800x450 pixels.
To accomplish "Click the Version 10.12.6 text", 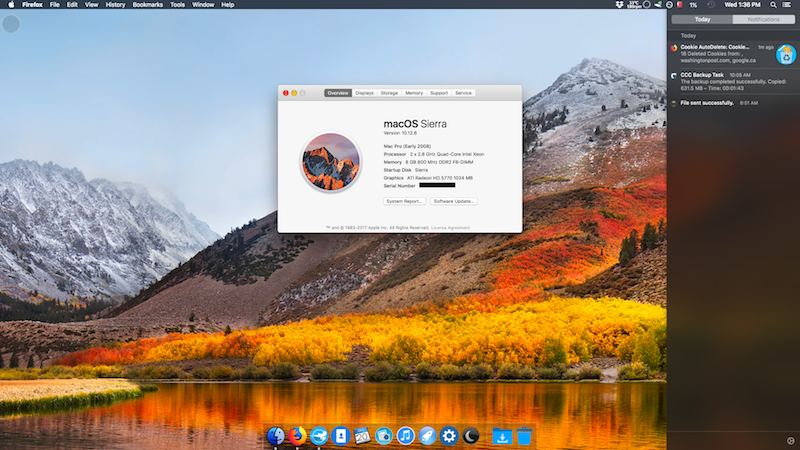I will (400, 133).
